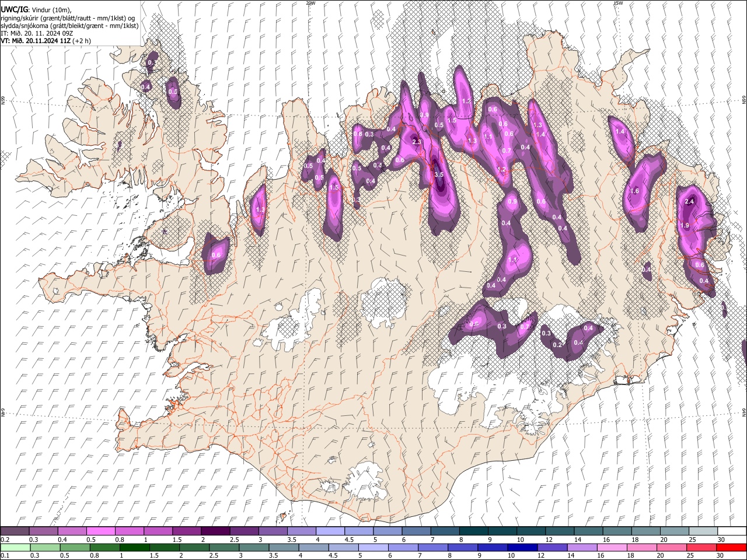Screen dimensions: 747x560
Task: Click the 'UWC/IG: Vindur (10m),' title text
Action: [36, 10]
